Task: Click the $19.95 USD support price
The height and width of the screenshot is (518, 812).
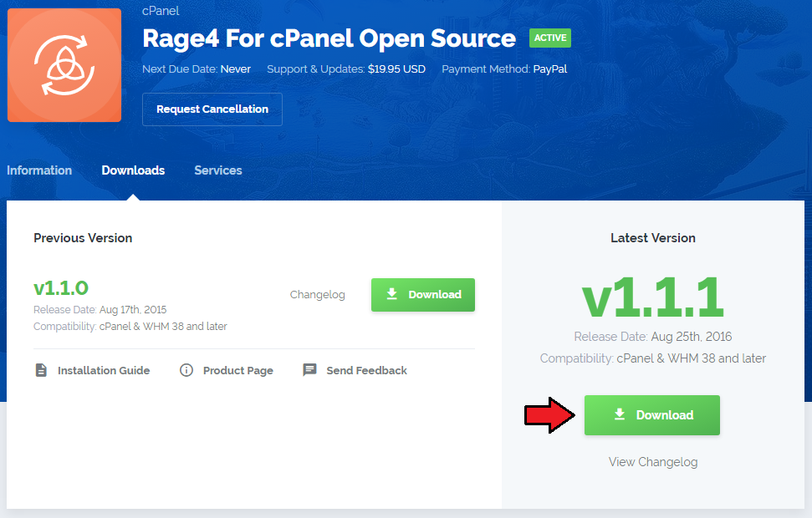Action: pos(396,69)
